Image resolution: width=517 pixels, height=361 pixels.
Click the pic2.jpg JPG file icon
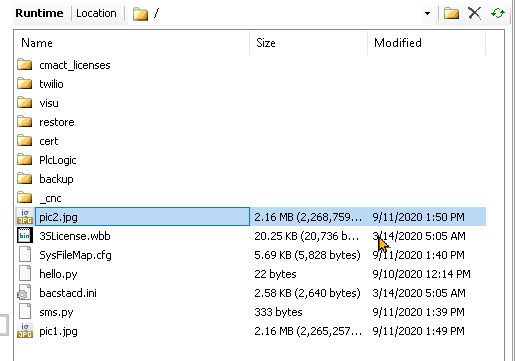[x=25, y=216]
